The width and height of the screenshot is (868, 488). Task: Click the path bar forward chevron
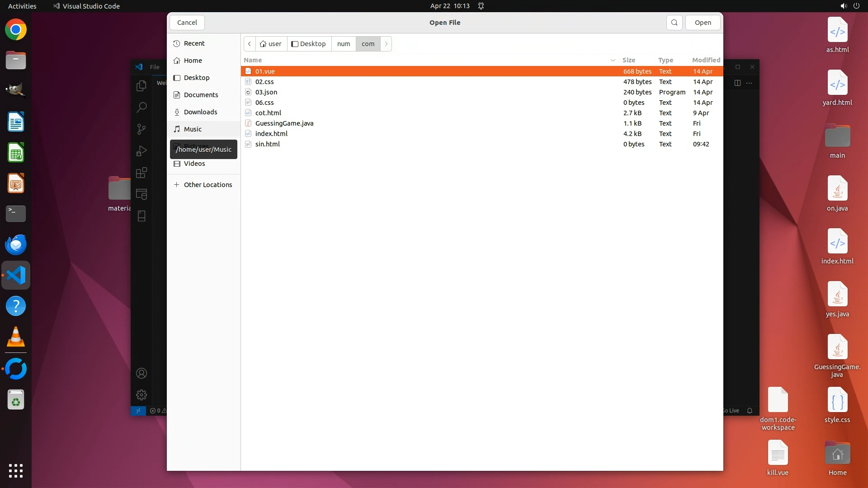(386, 44)
